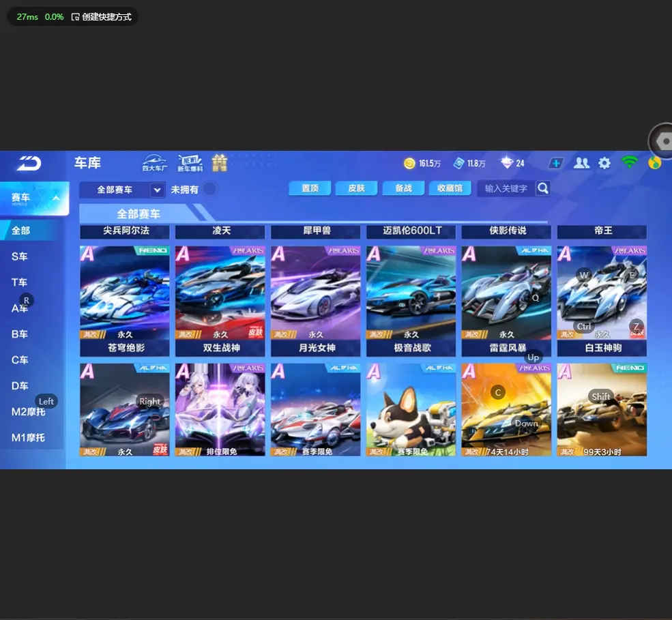Click the 全部赛车 section header
The height and width of the screenshot is (620, 672).
tap(138, 213)
